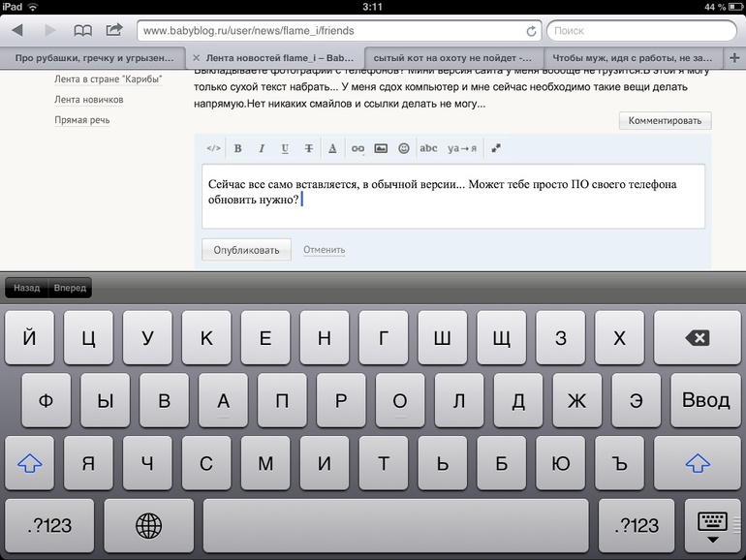Open Safari bookmarks book icon
This screenshot has height=560, width=746.
click(82, 31)
